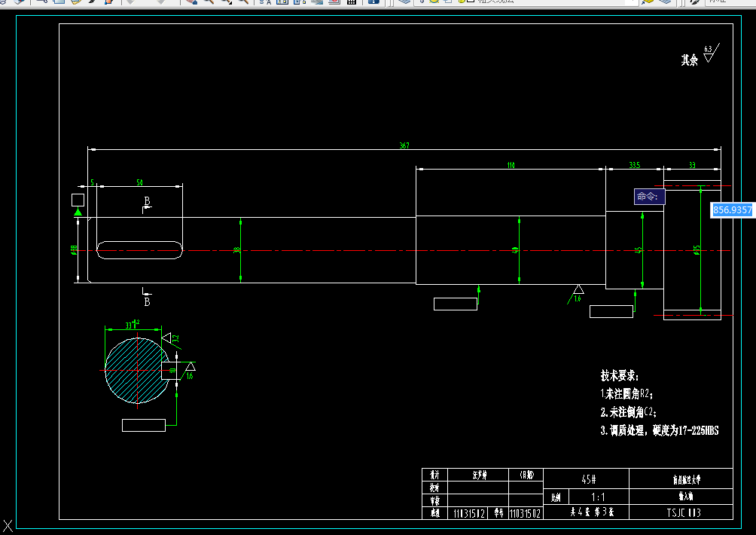Screen dimensions: 756x535
Task: Select the keyway slot outline on the shaft
Action: (x=140, y=250)
